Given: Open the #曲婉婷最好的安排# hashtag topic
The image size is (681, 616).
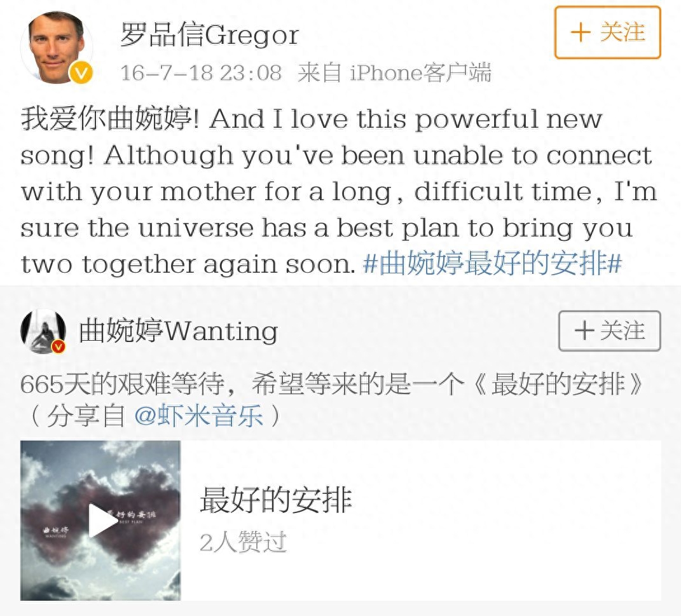Looking at the screenshot, I should point(492,264).
